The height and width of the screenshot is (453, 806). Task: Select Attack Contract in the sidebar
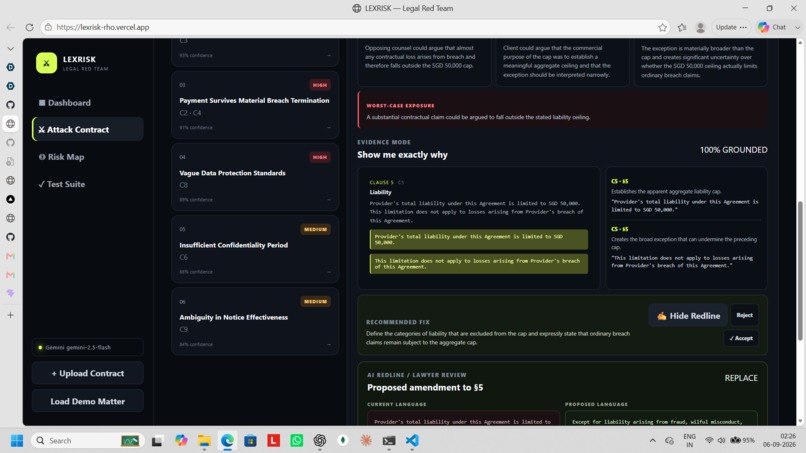point(87,130)
